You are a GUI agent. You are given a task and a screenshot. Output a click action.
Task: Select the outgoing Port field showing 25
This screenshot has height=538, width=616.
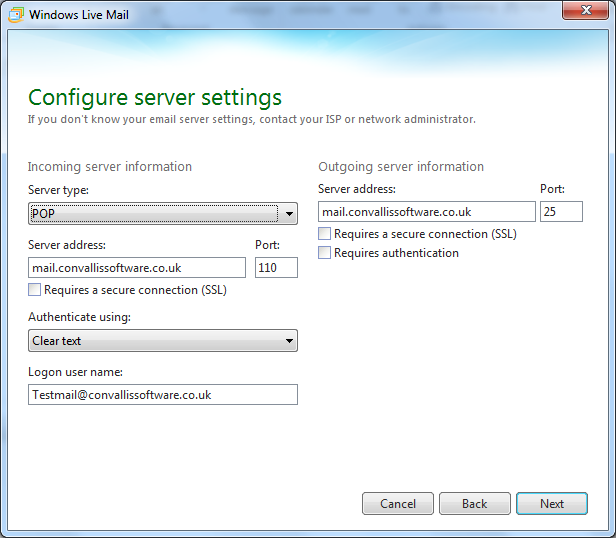(x=561, y=212)
